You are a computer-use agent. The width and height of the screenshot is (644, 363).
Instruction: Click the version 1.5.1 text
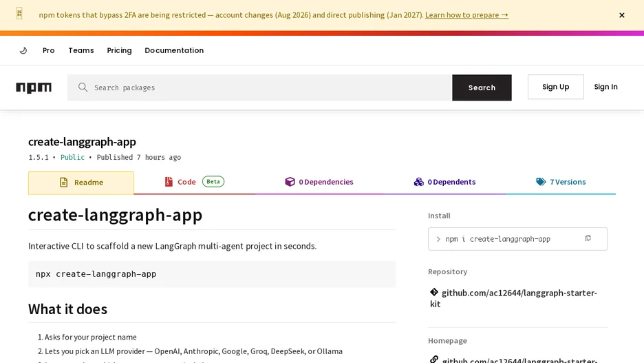pyautogui.click(x=39, y=158)
